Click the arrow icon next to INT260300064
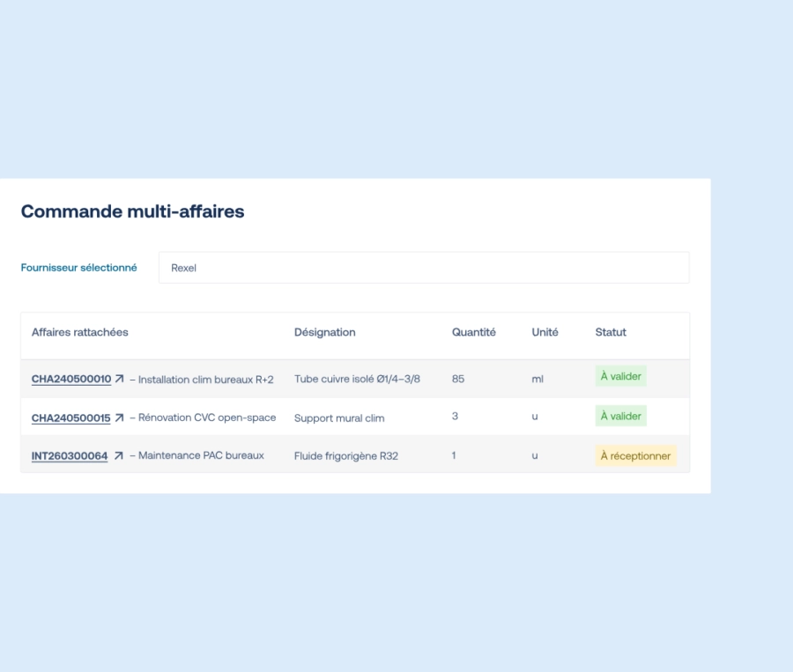The image size is (793, 672). pos(115,455)
